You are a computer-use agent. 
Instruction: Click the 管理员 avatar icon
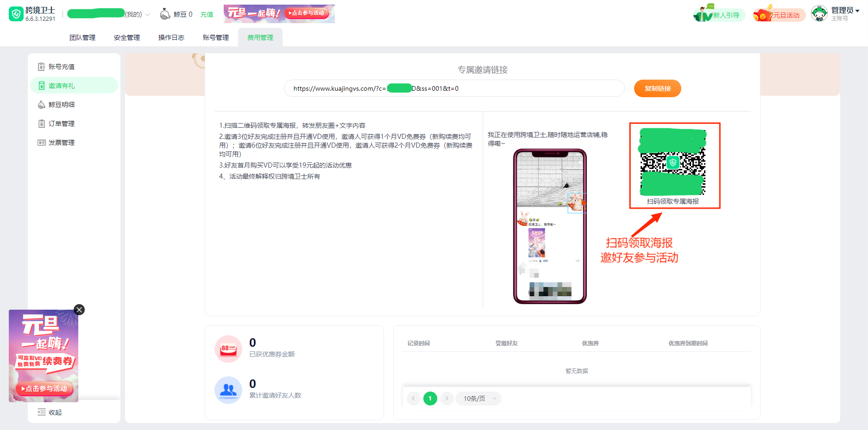[x=819, y=14]
